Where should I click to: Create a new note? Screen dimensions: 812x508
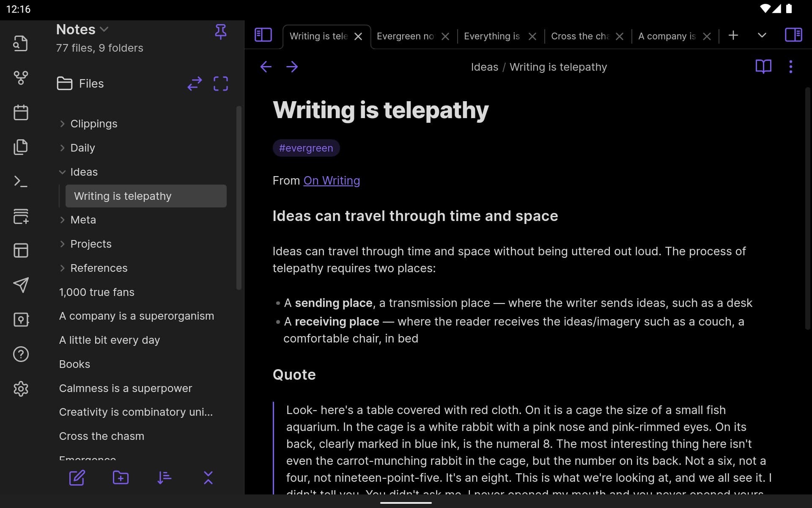point(77,478)
